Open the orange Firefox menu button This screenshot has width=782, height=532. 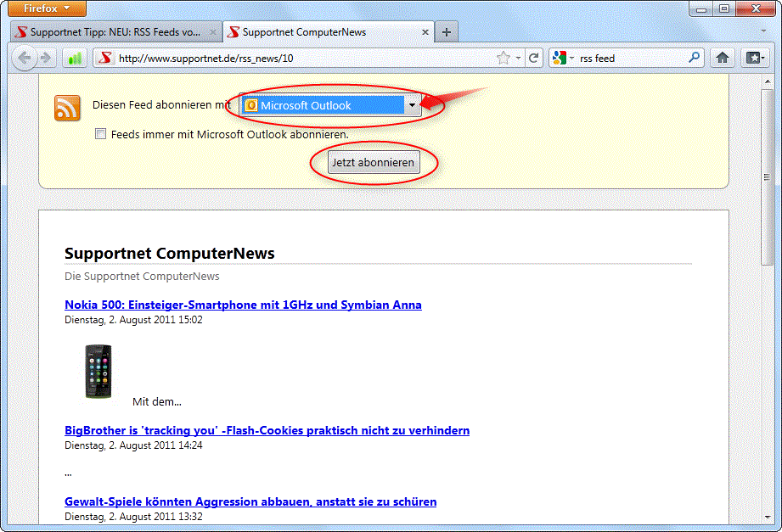[x=48, y=8]
